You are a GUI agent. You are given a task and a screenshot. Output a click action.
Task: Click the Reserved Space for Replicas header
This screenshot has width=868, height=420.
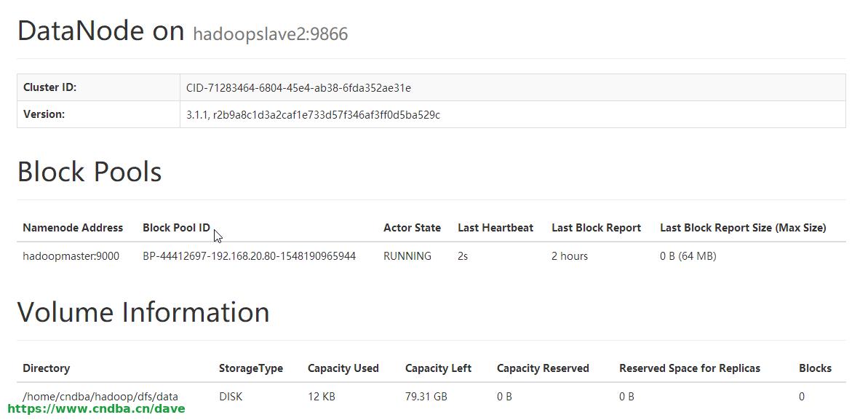coord(690,368)
